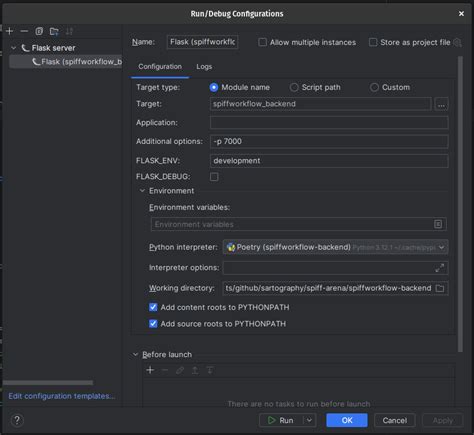Screen dimensions: 474x435
Task: Switch to the Configuration tab
Action: [x=160, y=67]
